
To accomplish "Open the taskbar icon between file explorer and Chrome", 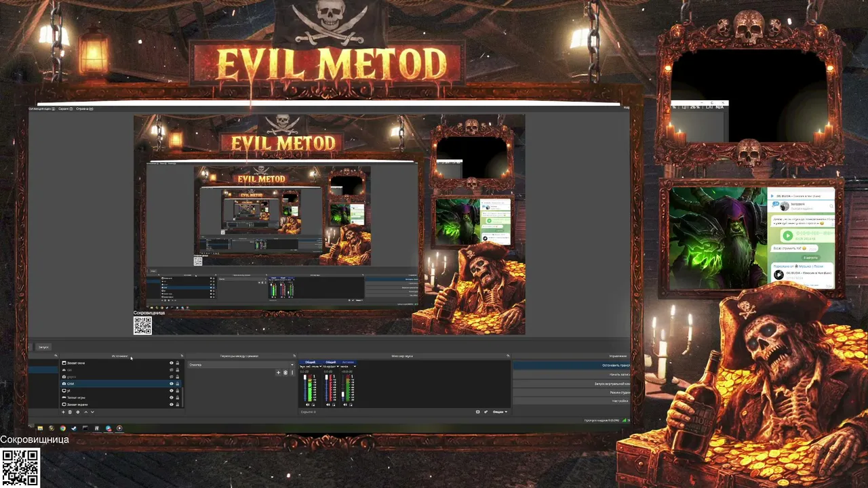I will [52, 428].
